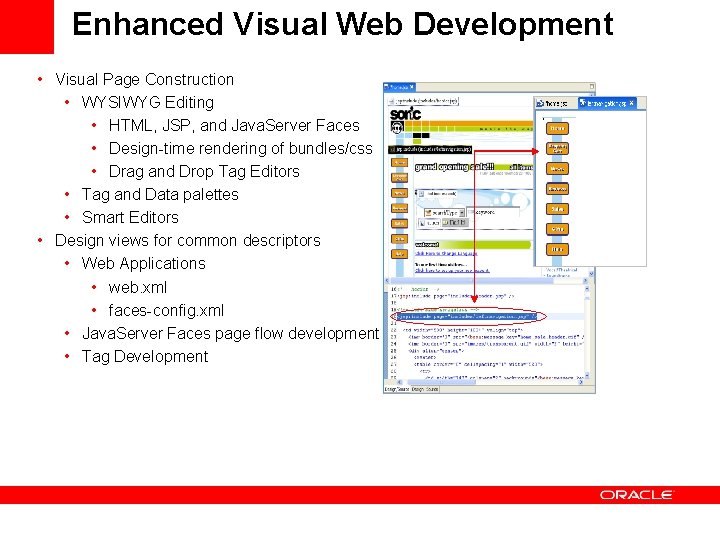This screenshot has width=720, height=540.
Task: Click bullet text Smart Editors
Action: point(130,217)
